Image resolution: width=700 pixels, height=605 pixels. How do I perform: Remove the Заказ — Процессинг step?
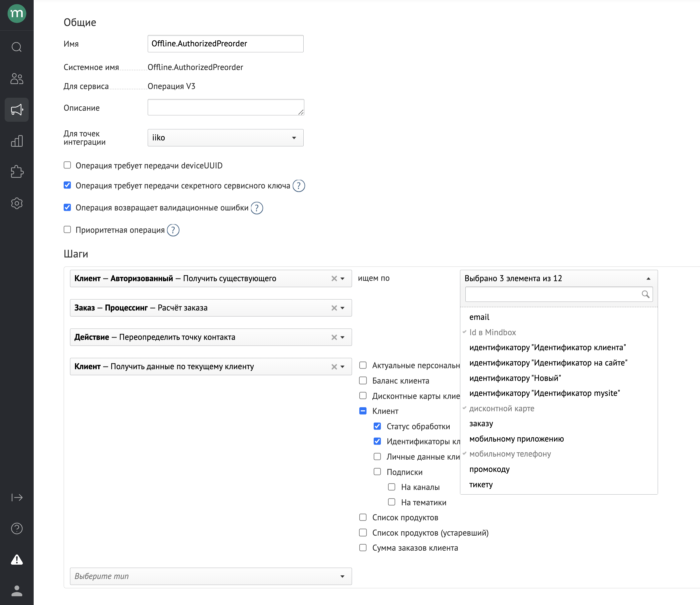click(334, 308)
